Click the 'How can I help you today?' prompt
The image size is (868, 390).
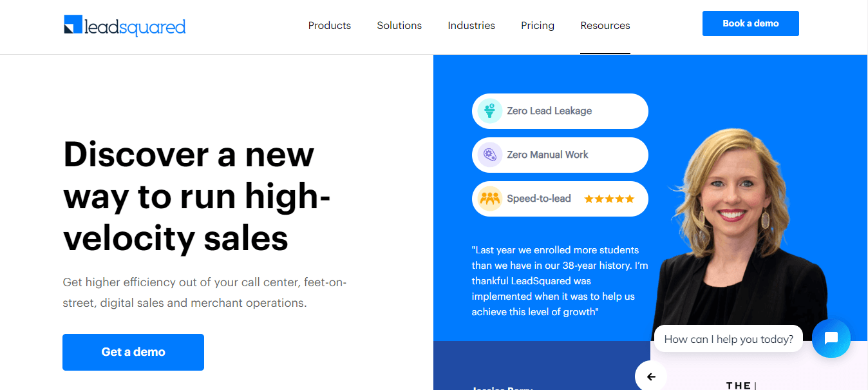728,338
